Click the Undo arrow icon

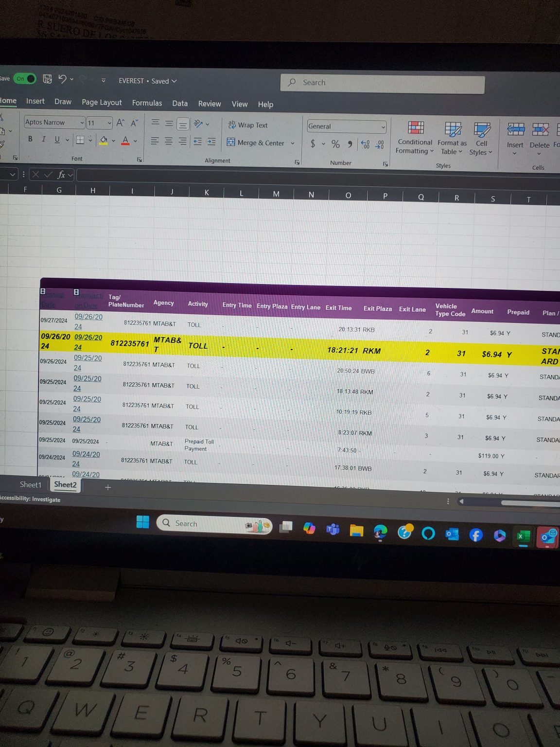pos(62,79)
